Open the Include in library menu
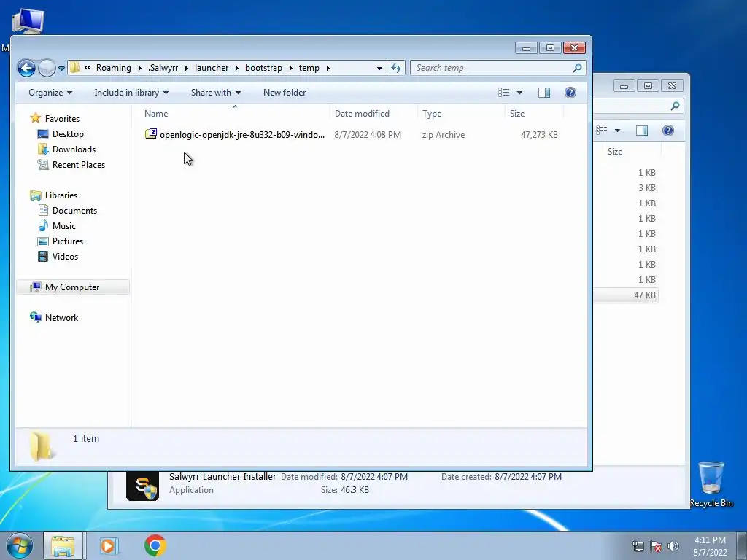The width and height of the screenshot is (747, 560). (131, 93)
